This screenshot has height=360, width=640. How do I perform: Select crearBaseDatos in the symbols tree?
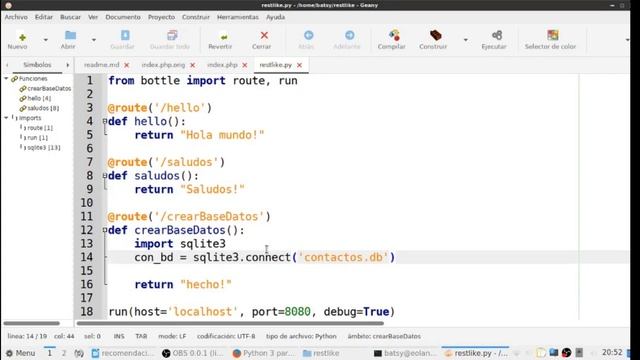(49, 89)
